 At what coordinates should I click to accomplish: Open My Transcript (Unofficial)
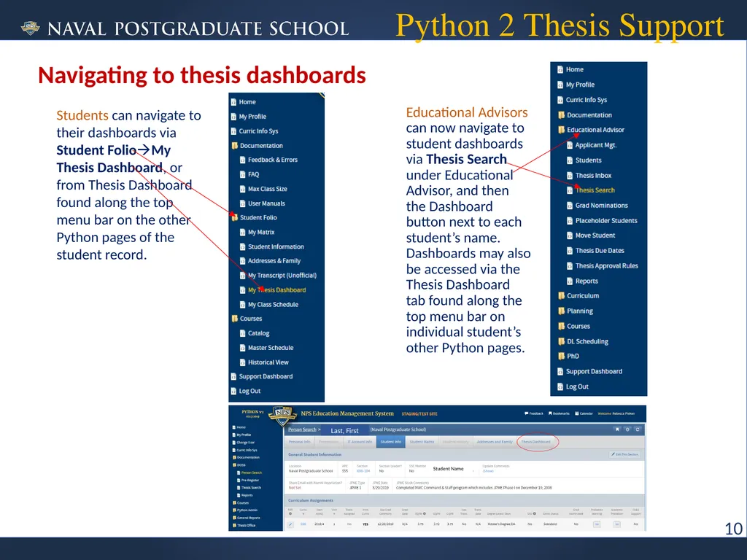(282, 276)
